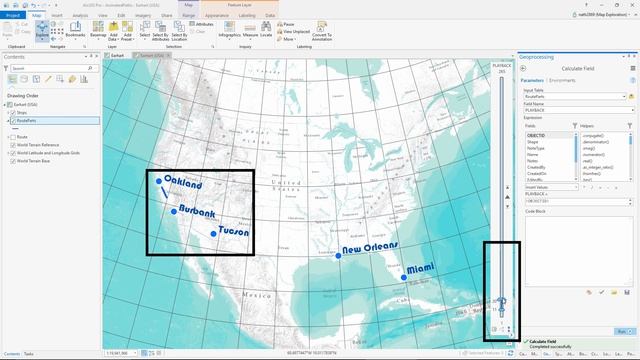Click the Contents search field
This screenshot has width=640, height=360.
[x=54, y=68]
